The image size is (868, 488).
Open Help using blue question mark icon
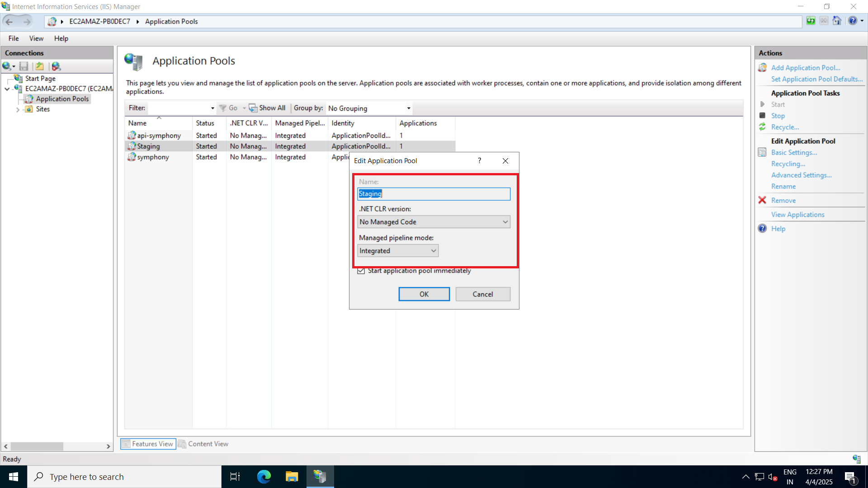coord(853,21)
